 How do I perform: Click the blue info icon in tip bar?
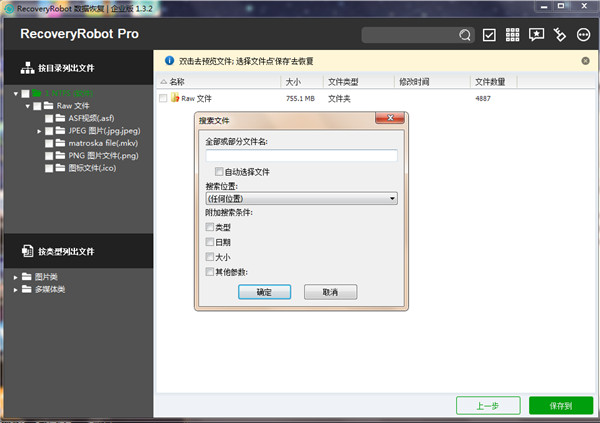tap(169, 60)
